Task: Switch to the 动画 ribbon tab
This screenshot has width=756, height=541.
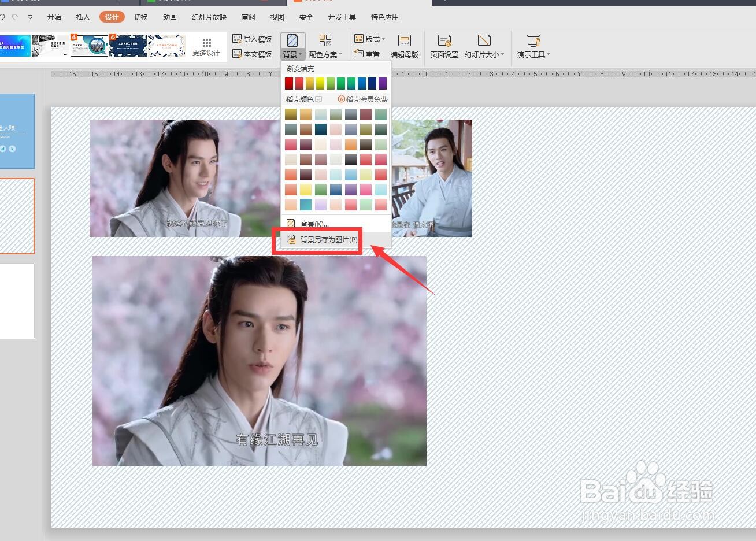Action: (170, 17)
